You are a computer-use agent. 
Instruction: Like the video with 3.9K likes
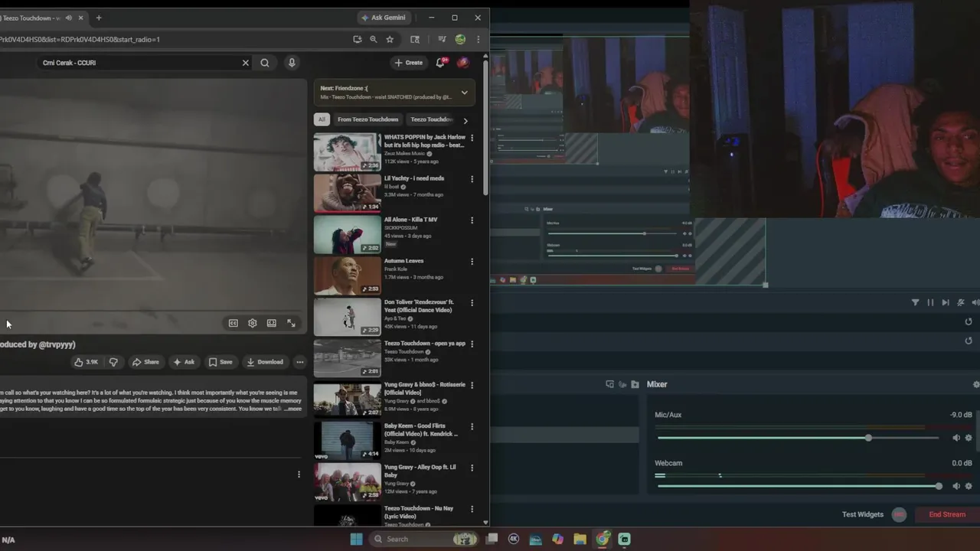coord(87,362)
